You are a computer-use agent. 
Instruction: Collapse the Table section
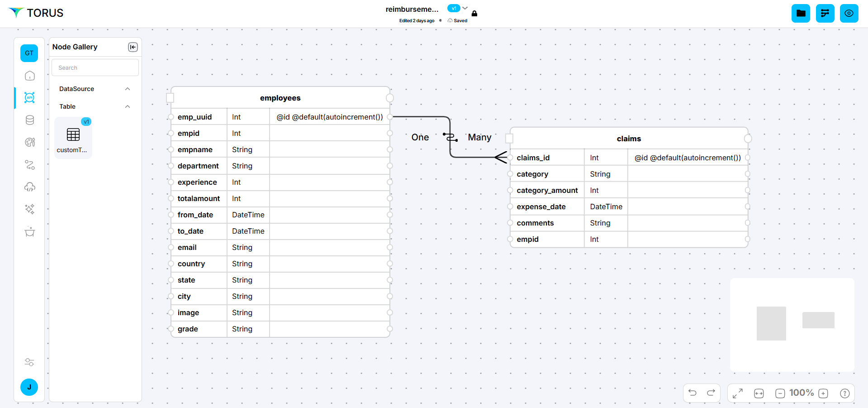coord(128,106)
